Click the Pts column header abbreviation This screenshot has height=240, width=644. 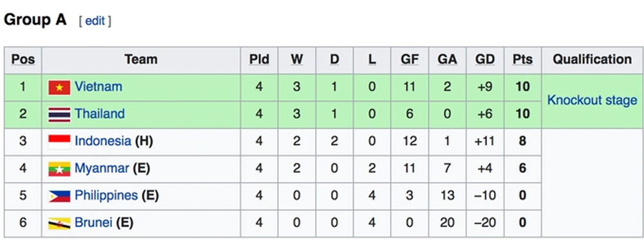[522, 60]
